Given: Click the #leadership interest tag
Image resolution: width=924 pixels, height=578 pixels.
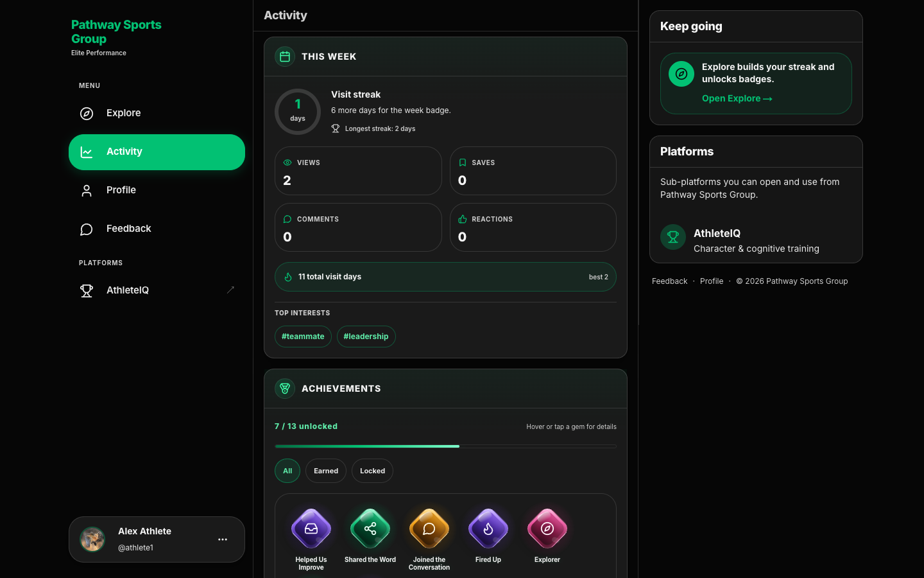Looking at the screenshot, I should [x=366, y=337].
